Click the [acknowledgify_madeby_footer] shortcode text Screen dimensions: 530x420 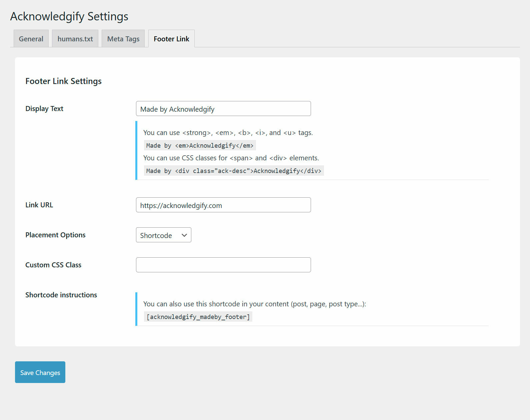tap(198, 317)
